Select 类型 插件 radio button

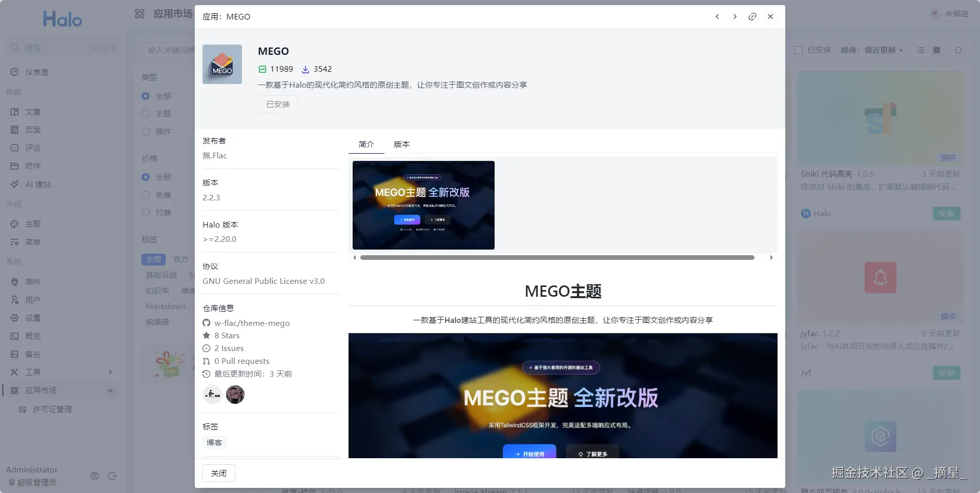tap(146, 132)
